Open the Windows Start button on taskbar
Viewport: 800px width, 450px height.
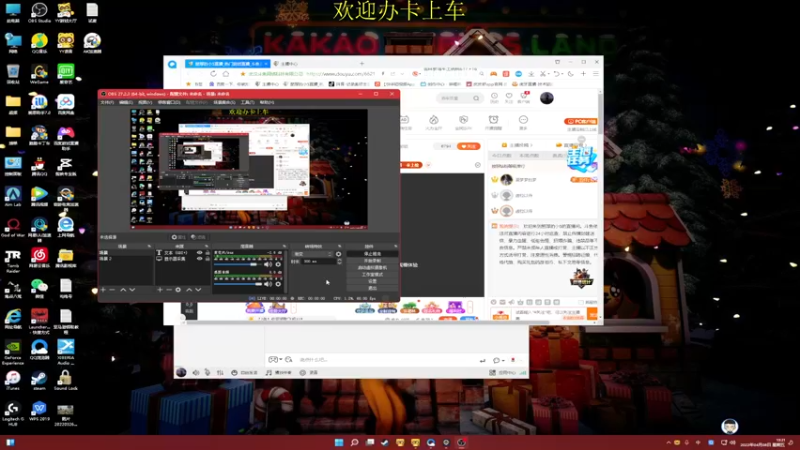tap(339, 442)
